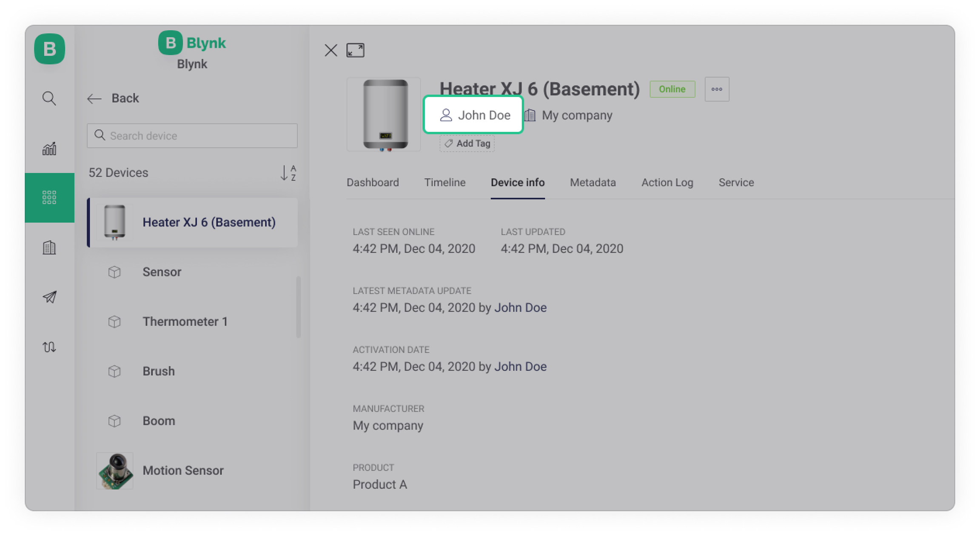This screenshot has width=980, height=536.
Task: Open the organizations building sidebar icon
Action: pyautogui.click(x=49, y=247)
